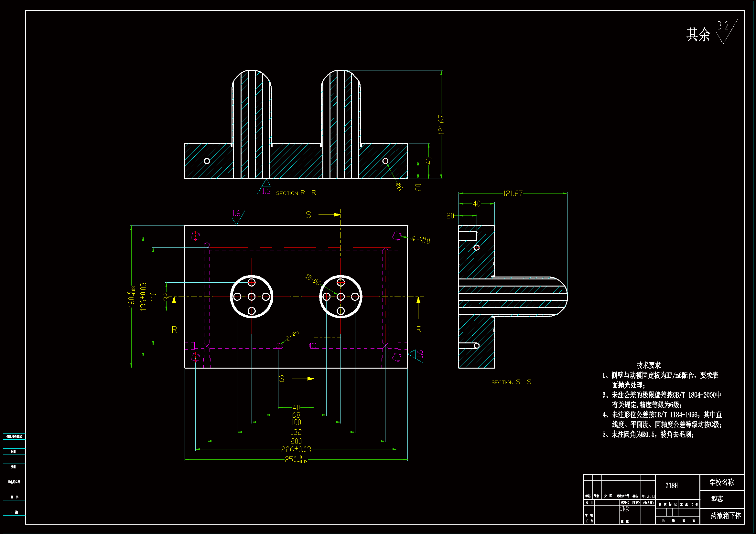Click the SECTION S-S view label
Viewport: 756px width, 534px height.
(511, 382)
